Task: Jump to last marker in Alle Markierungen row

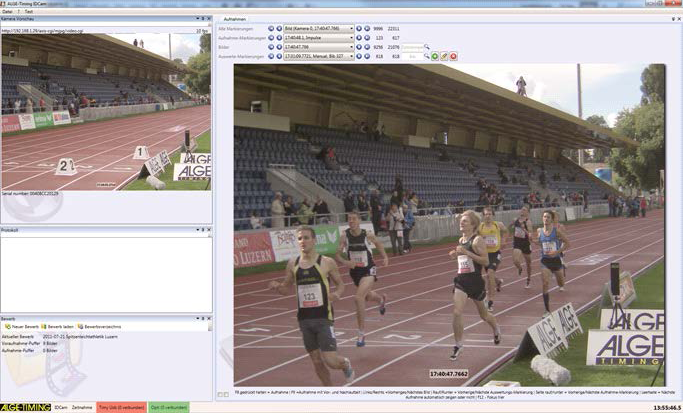Action: point(367,29)
